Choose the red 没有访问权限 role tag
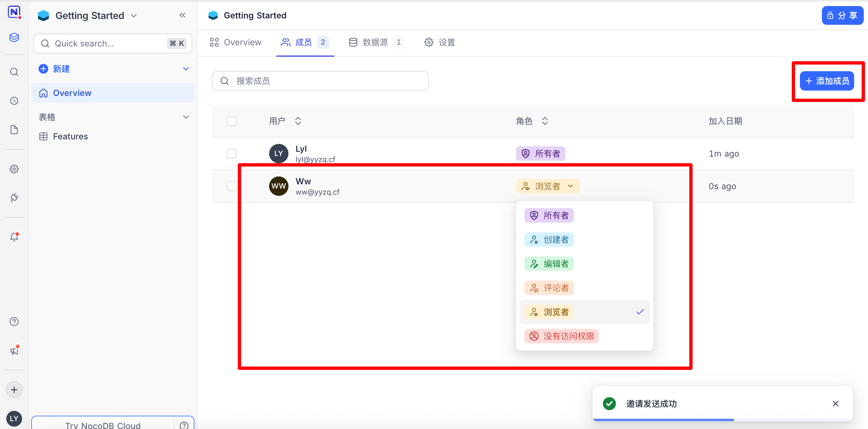This screenshot has width=868, height=429. tap(561, 336)
